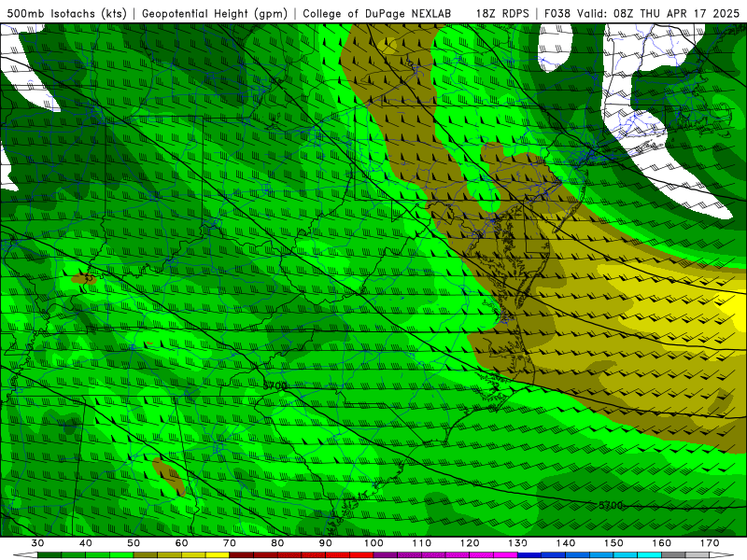Click the dark red swatch right of 70
This screenshot has height=560, width=747.
[242, 555]
